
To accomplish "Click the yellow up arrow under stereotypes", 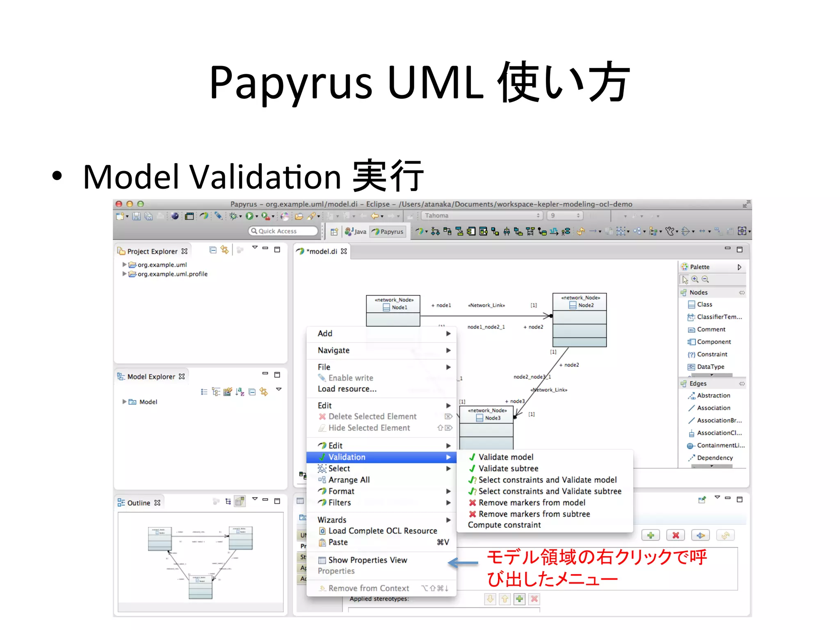I will (505, 599).
